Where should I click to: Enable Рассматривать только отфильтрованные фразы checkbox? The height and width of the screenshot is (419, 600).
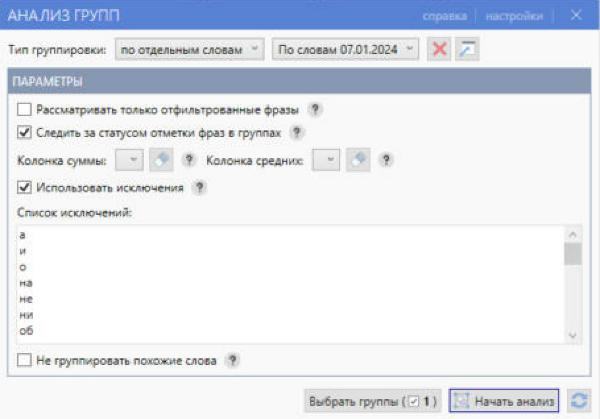(x=24, y=109)
